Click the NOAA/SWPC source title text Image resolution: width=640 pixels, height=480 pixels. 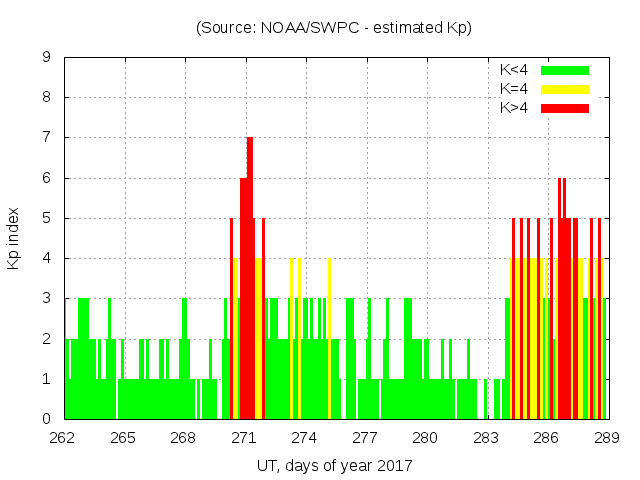[334, 28]
